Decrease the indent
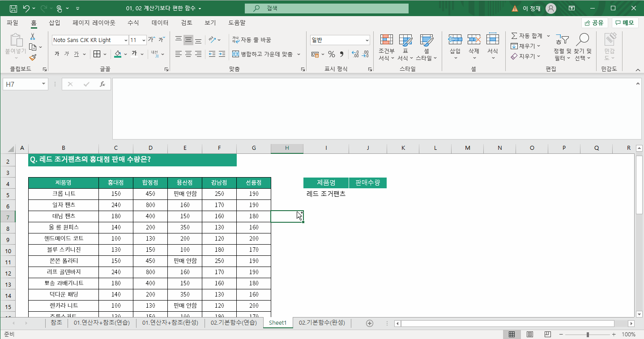This screenshot has width=644, height=339. click(212, 54)
